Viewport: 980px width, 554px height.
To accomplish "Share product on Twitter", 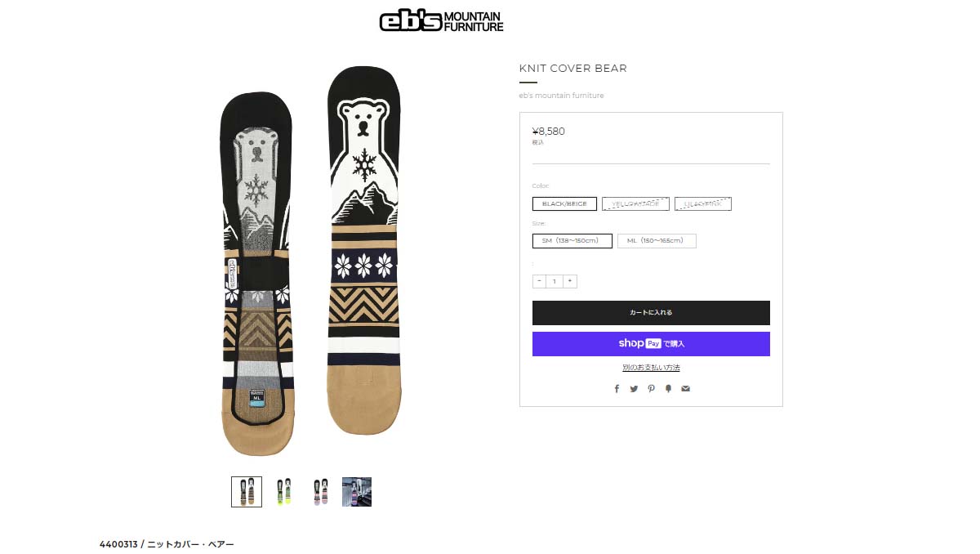I will point(634,389).
